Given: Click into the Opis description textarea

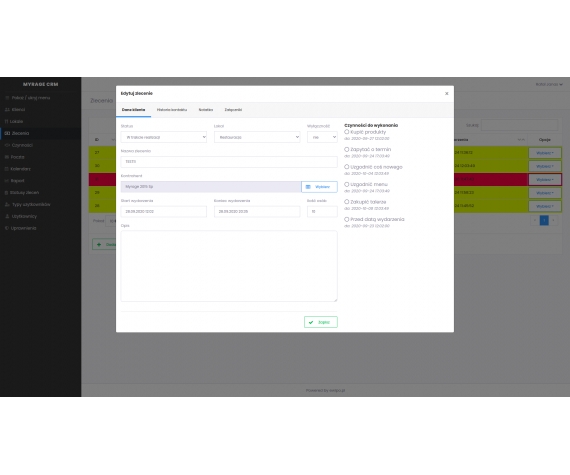Looking at the screenshot, I should tap(229, 266).
